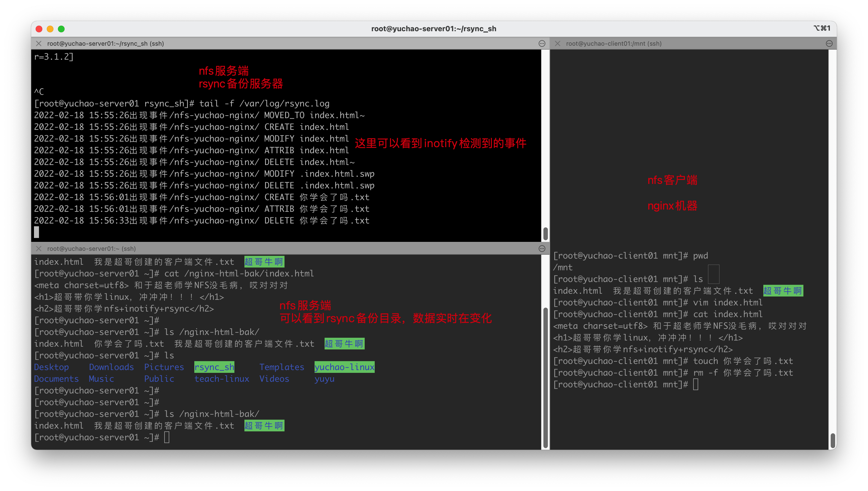Open pane menu for rsync_sh session
Viewport: 868px width, 491px height.
(542, 43)
